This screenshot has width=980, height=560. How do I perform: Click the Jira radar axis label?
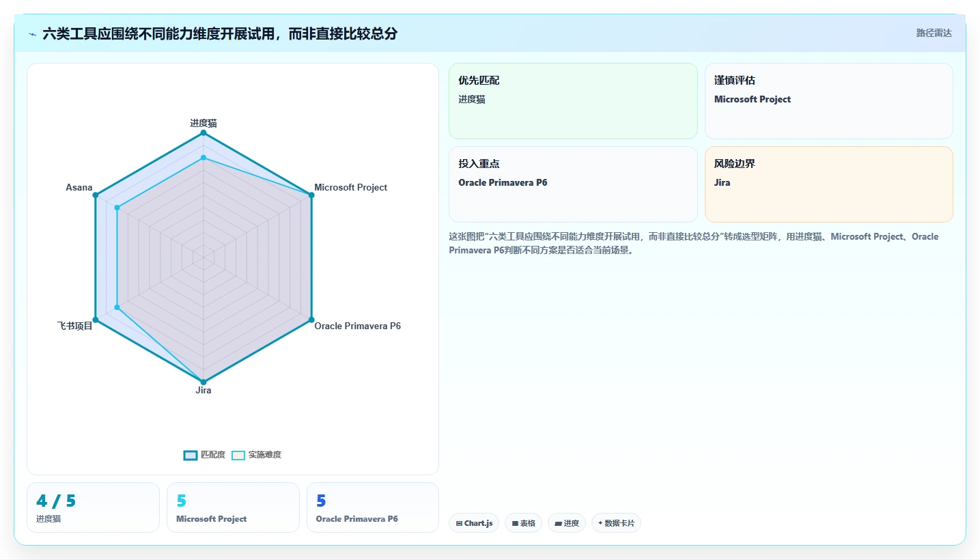[204, 391]
